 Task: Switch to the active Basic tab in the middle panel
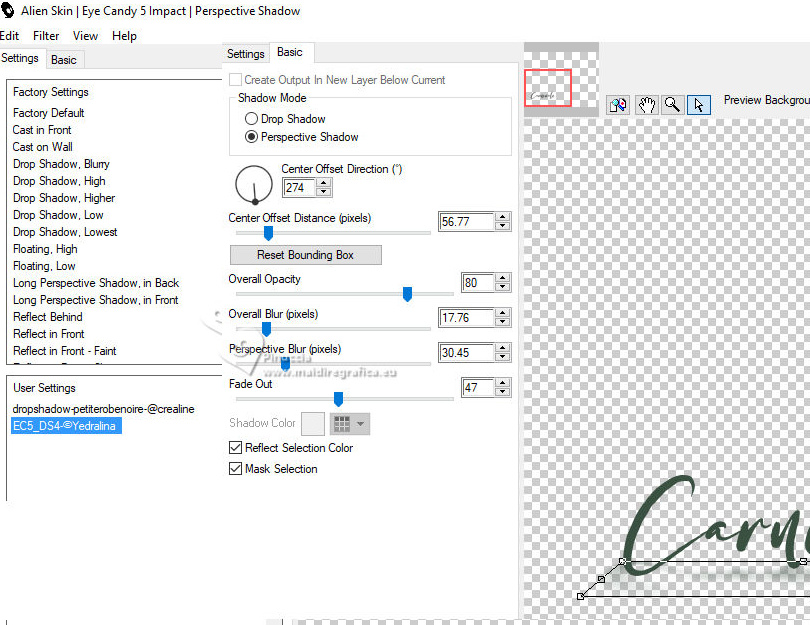tap(290, 52)
